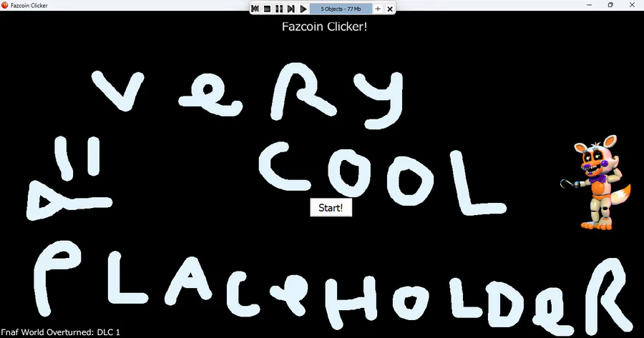644x338 pixels.
Task: Click the Fazcoin Clicker title bar icon
Action: (x=5, y=5)
